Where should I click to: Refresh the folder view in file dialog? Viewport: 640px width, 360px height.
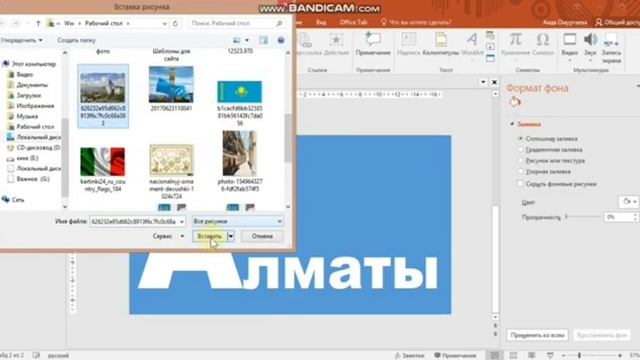coord(176,24)
